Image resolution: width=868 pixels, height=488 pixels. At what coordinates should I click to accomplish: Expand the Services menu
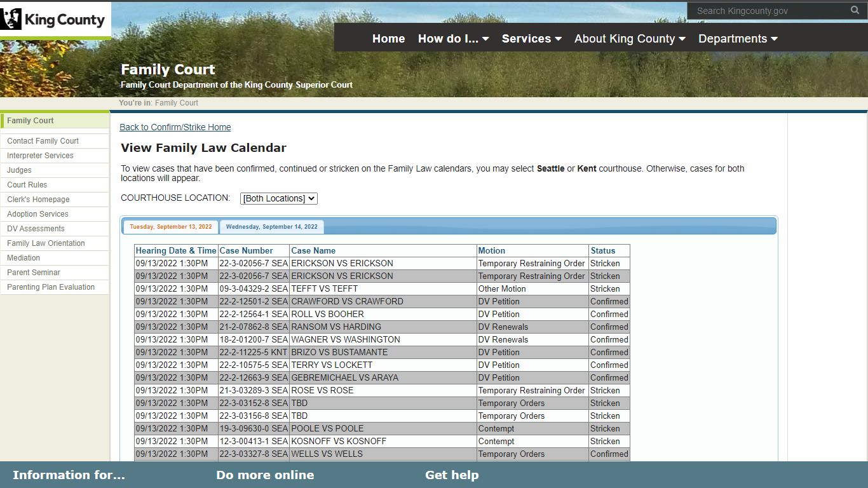(x=532, y=39)
